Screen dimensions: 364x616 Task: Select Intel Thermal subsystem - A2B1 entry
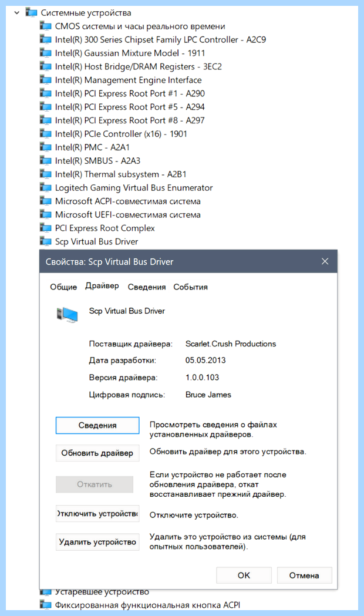point(120,174)
